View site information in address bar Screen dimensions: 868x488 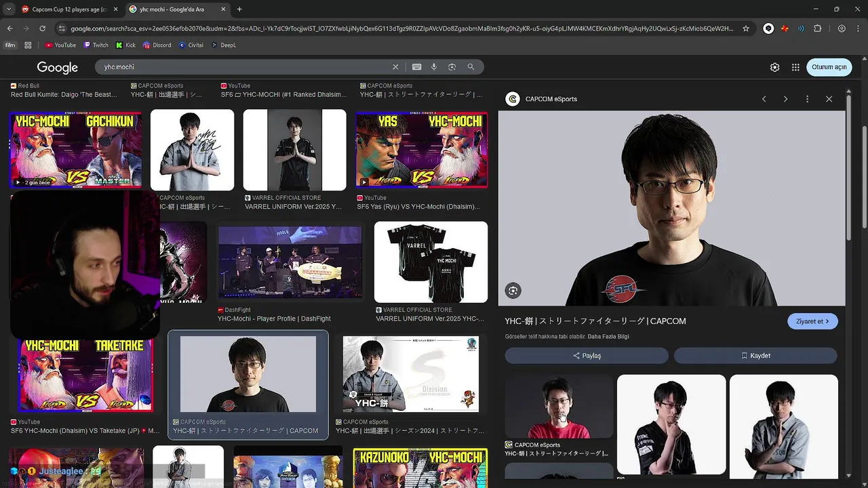(x=62, y=28)
